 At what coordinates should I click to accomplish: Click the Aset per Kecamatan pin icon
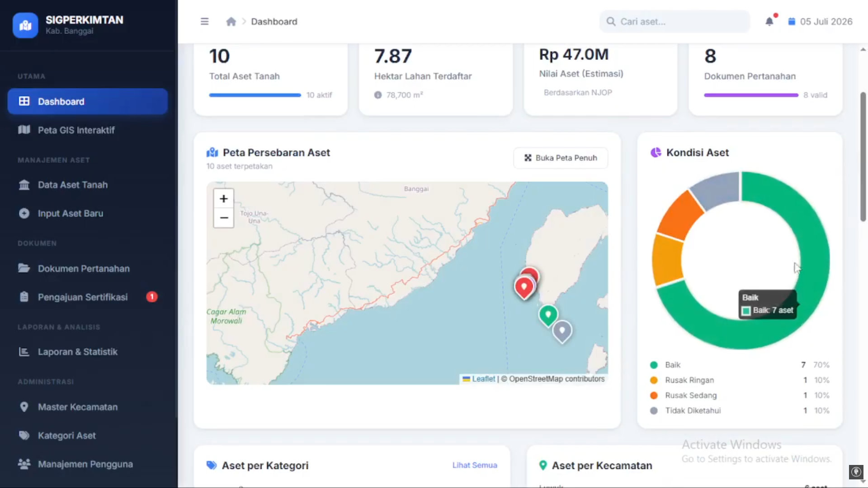543,465
